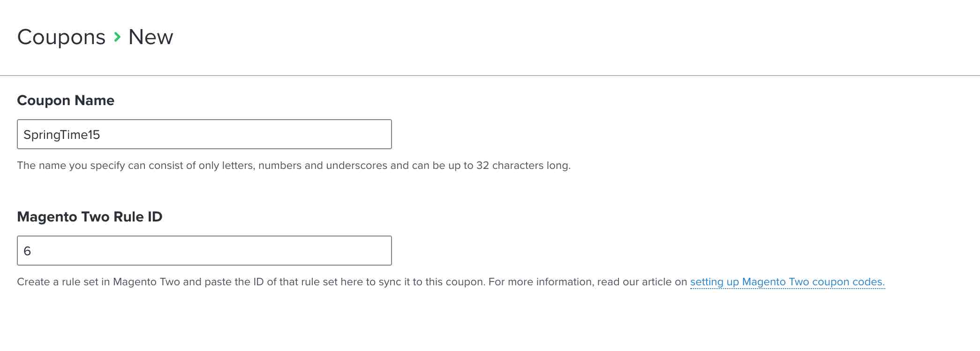Click the New breadcrumb label

coord(150,36)
